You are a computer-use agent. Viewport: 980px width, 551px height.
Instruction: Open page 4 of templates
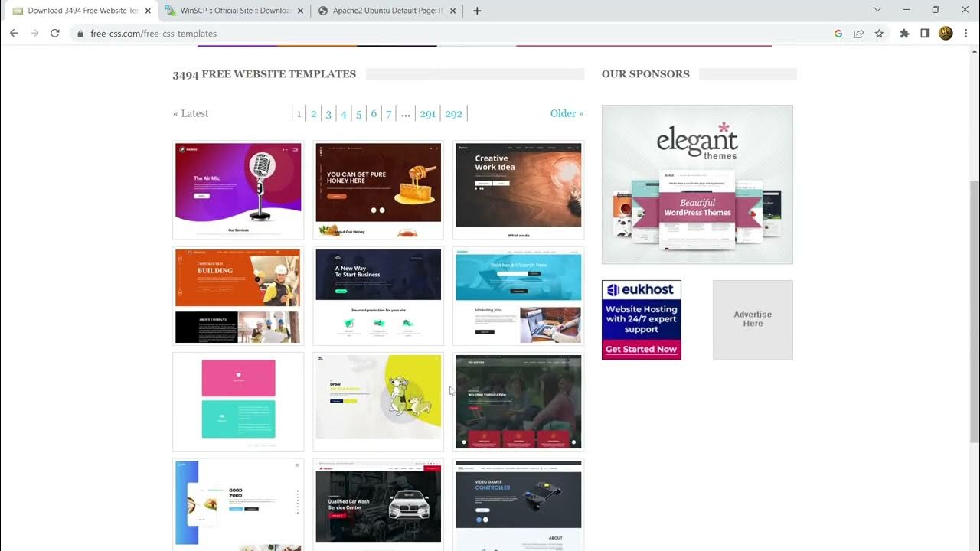(344, 113)
